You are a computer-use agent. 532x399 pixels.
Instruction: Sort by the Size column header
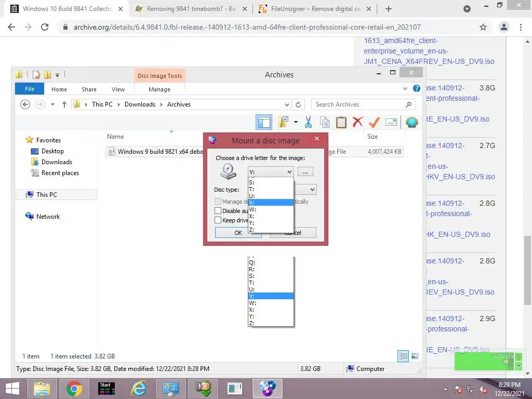pyautogui.click(x=372, y=137)
